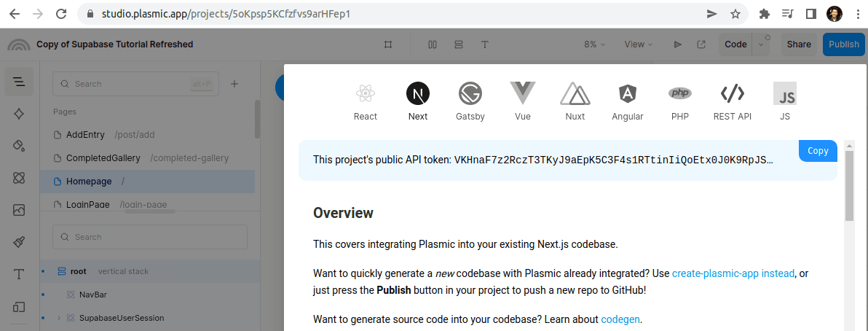The image size is (868, 331).
Task: Open the Plasmic logo menu
Action: [x=19, y=45]
